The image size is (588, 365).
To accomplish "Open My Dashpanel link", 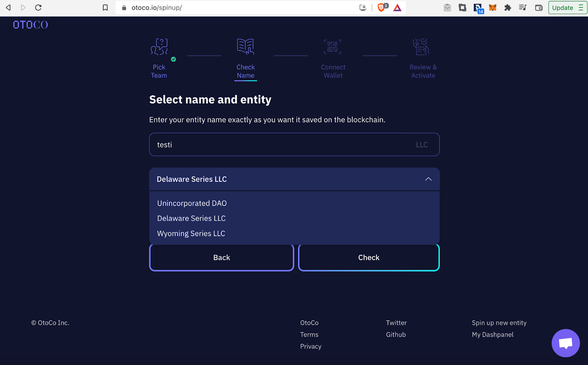I will tap(492, 334).
